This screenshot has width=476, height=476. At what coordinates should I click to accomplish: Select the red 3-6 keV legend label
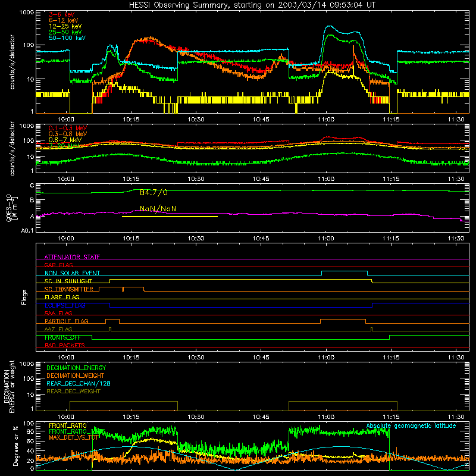coord(61,14)
